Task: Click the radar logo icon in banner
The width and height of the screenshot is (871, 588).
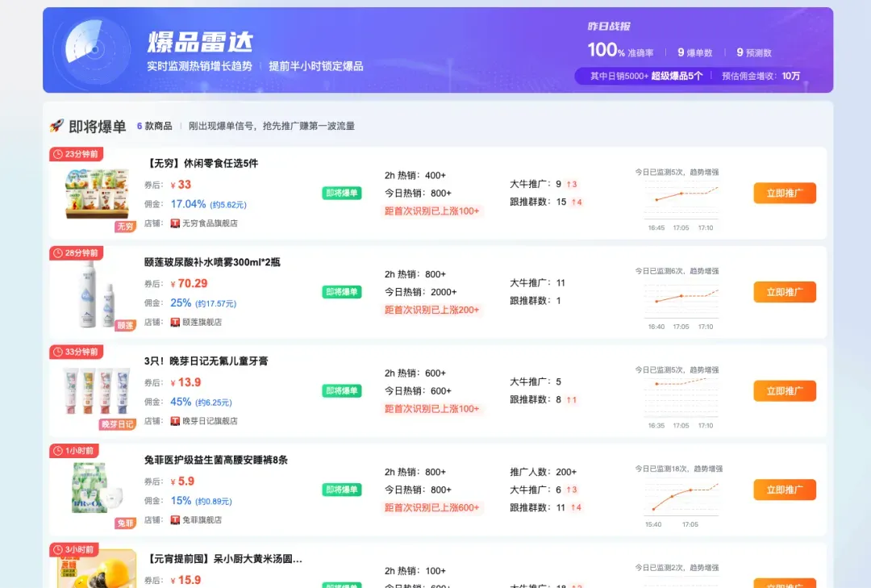Action: pos(92,49)
